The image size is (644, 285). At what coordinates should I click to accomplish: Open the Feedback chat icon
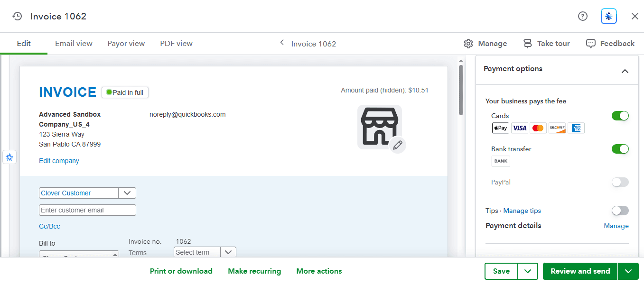click(591, 44)
